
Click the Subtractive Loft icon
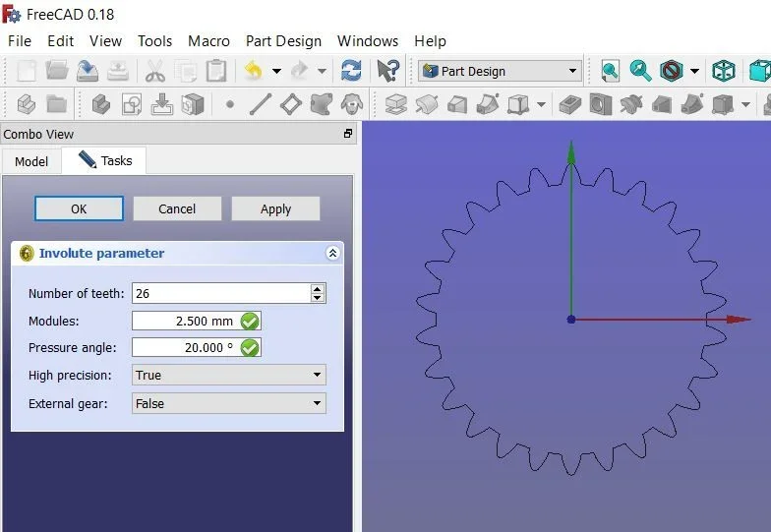(662, 104)
